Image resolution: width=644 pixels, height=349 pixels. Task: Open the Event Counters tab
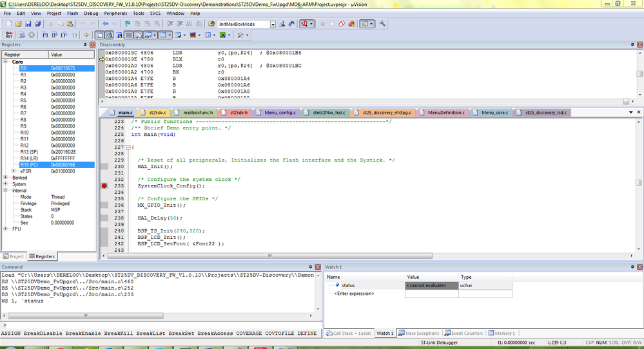coord(463,334)
